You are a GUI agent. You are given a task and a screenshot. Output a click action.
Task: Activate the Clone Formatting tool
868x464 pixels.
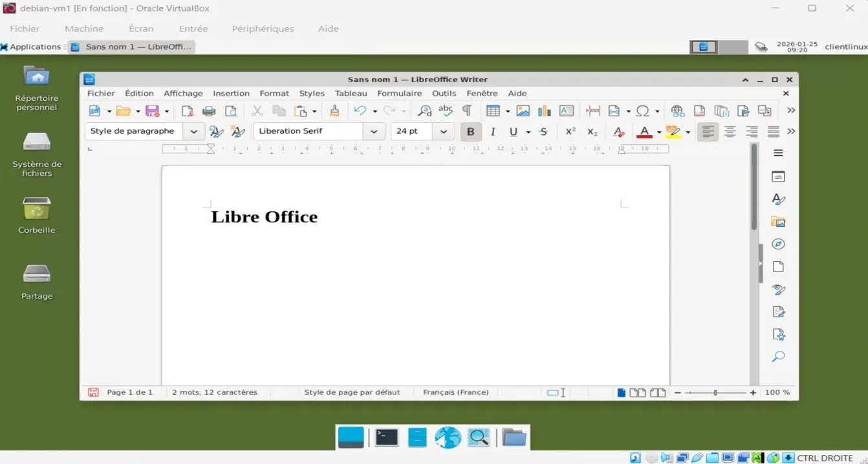tap(334, 111)
